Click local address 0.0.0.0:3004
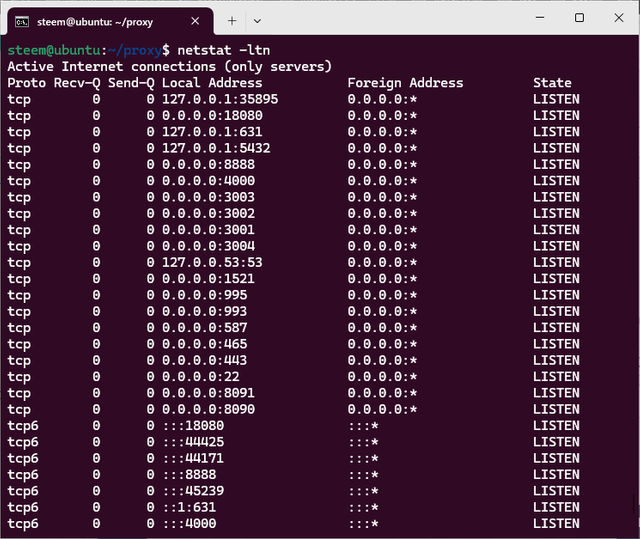Screen dimensions: 640x539 coord(209,246)
